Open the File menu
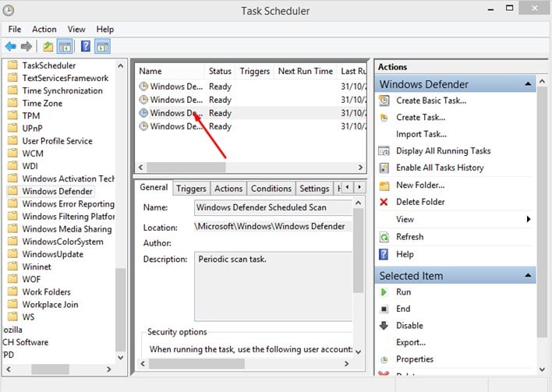Viewport: 552px width, 392px height. coord(15,29)
